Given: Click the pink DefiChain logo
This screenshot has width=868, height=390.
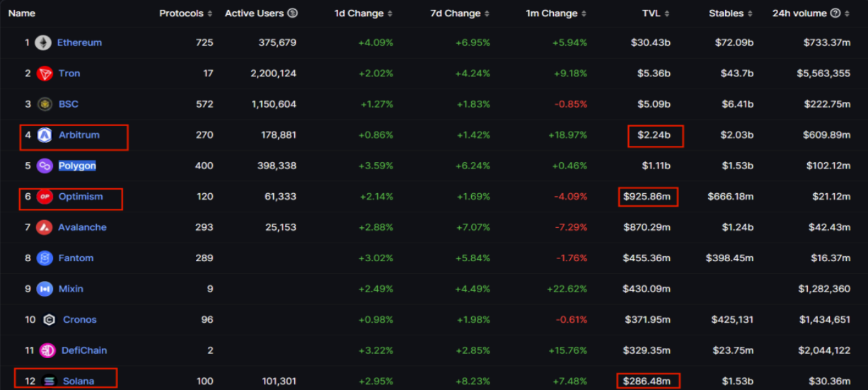Looking at the screenshot, I should point(47,350).
